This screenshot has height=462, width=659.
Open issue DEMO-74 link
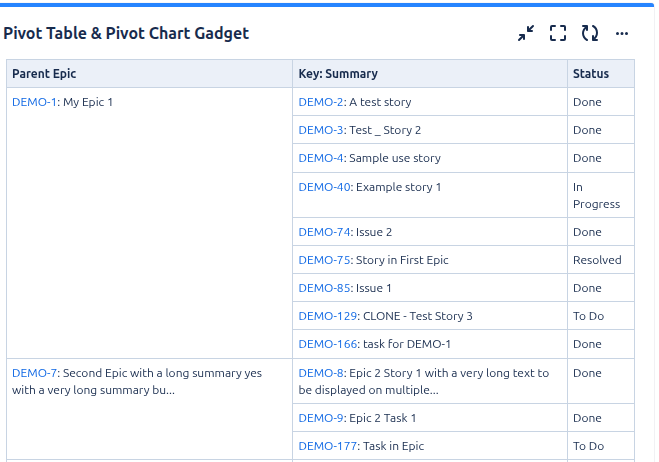324,232
